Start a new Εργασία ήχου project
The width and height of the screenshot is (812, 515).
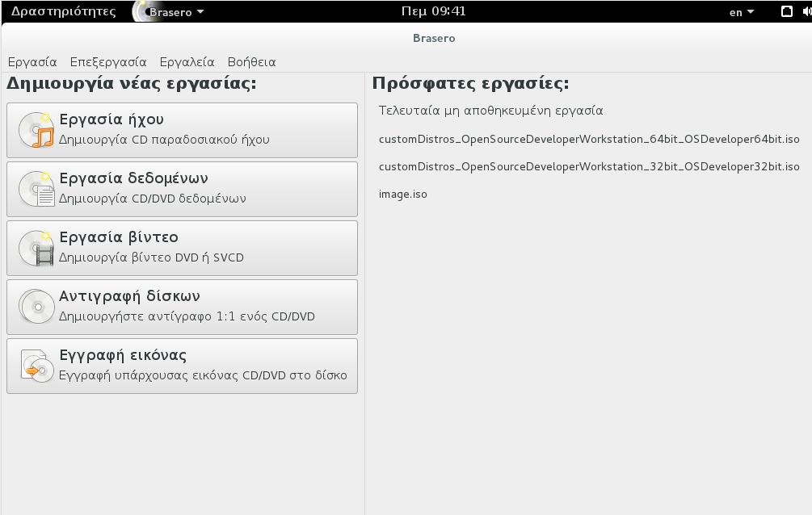[182, 130]
